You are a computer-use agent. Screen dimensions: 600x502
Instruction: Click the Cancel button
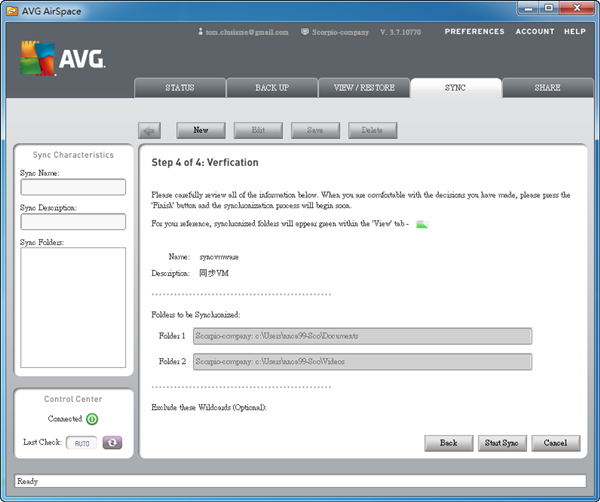click(x=555, y=442)
